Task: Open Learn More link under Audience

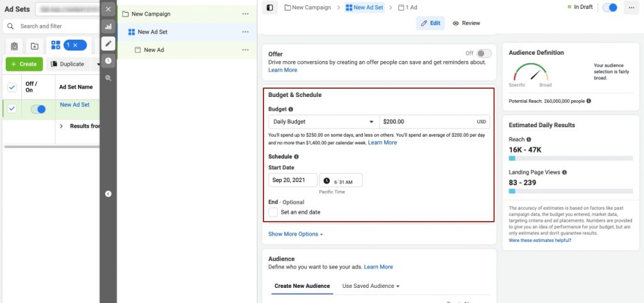Action: 378,267
